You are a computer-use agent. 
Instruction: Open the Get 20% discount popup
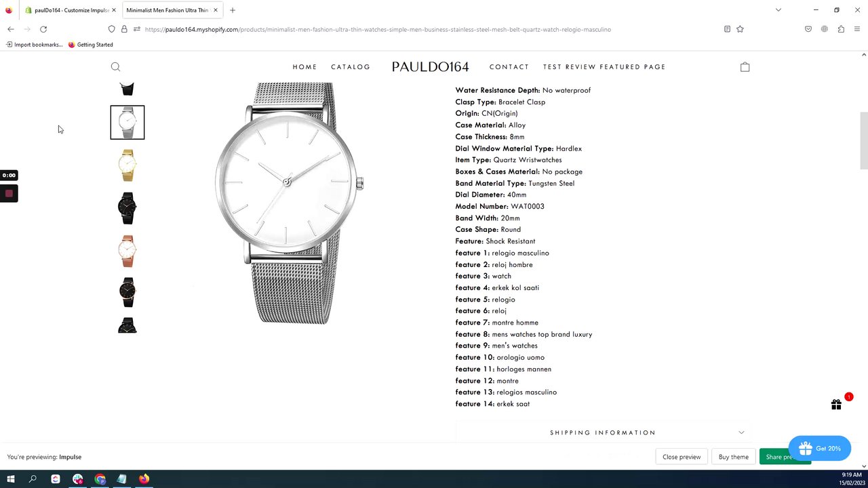[819, 449]
